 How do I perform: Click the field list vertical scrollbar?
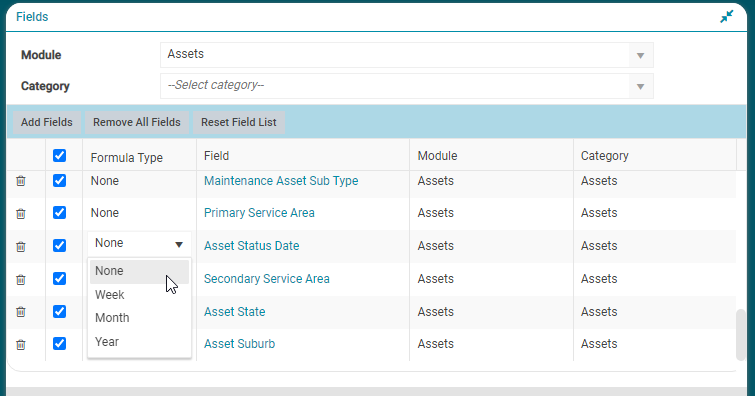741,335
